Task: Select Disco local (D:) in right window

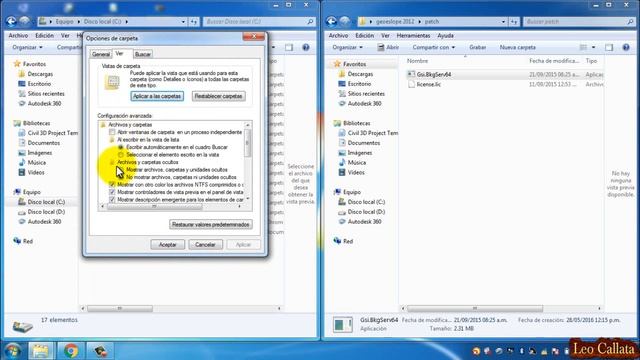Action: (x=366, y=211)
